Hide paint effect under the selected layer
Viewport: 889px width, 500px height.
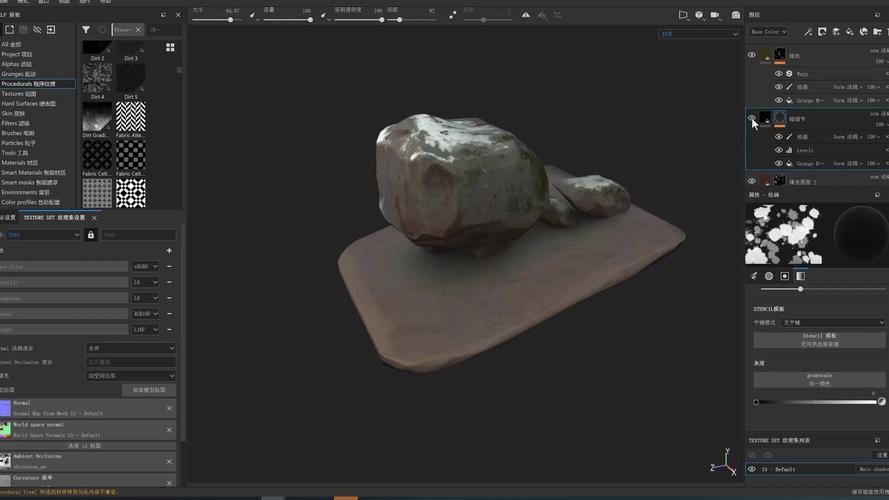[778, 137]
